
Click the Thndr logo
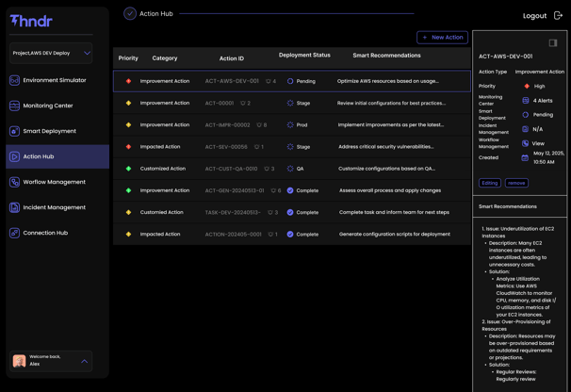pyautogui.click(x=31, y=21)
